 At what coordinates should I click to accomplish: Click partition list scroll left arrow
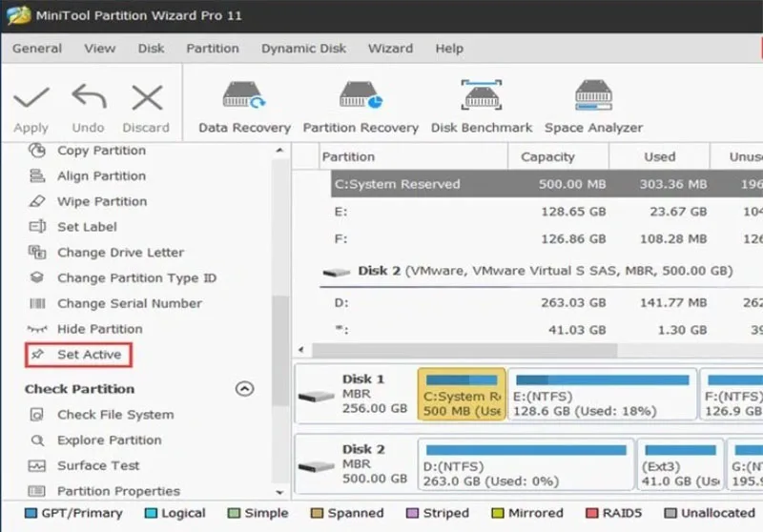pos(301,350)
